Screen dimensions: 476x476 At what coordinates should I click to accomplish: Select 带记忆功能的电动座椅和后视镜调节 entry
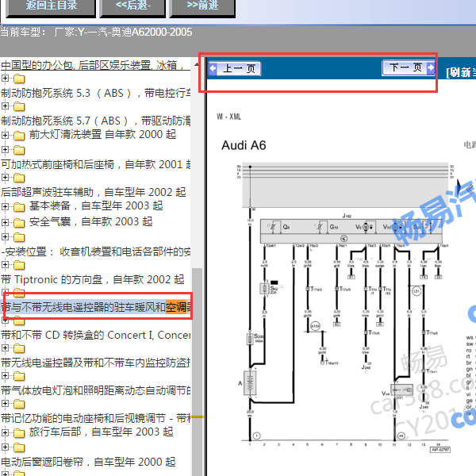pyautogui.click(x=96, y=418)
